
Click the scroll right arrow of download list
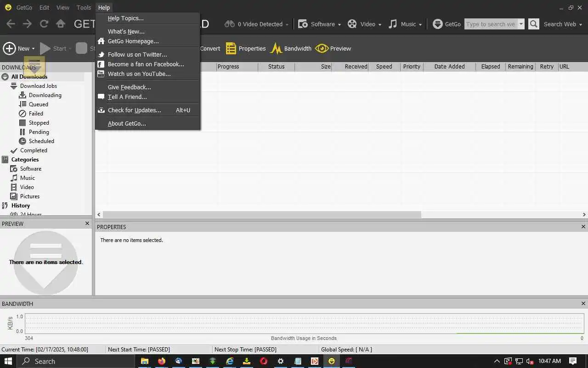[584, 215]
